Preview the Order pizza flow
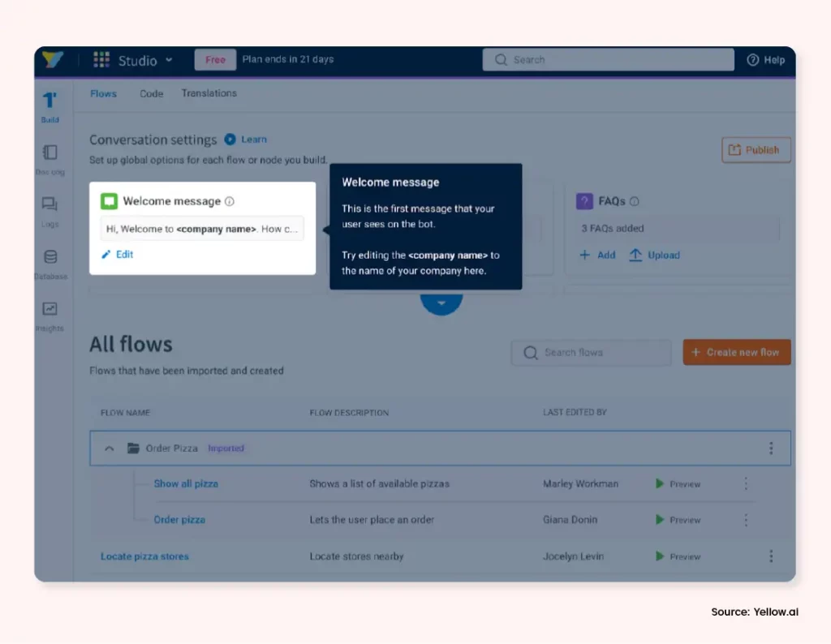The image size is (831, 644). [678, 520]
